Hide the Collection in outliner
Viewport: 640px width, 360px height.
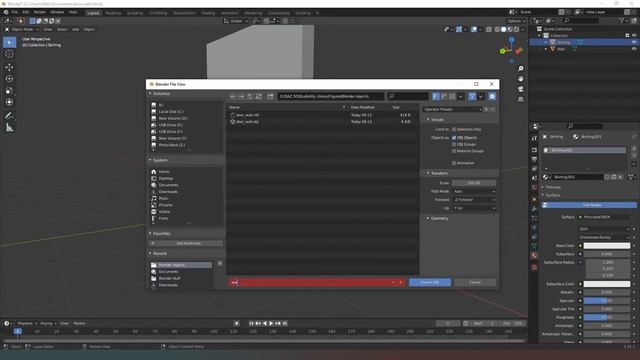(634, 36)
